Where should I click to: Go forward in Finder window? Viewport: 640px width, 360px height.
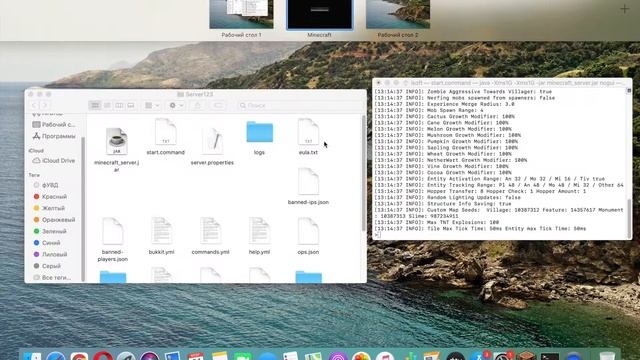tap(45, 105)
